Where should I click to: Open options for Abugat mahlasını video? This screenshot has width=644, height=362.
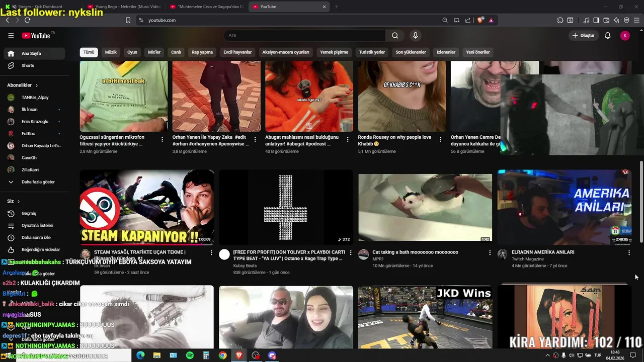pos(348,139)
